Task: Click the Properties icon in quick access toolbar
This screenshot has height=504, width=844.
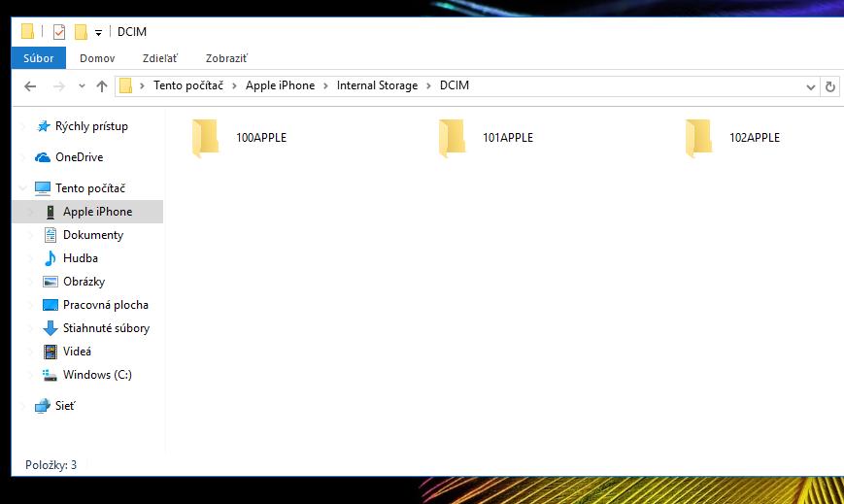Action: (x=58, y=32)
